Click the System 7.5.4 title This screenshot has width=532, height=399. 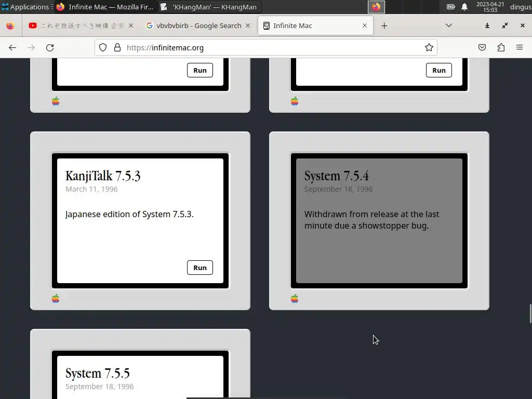[336, 176]
